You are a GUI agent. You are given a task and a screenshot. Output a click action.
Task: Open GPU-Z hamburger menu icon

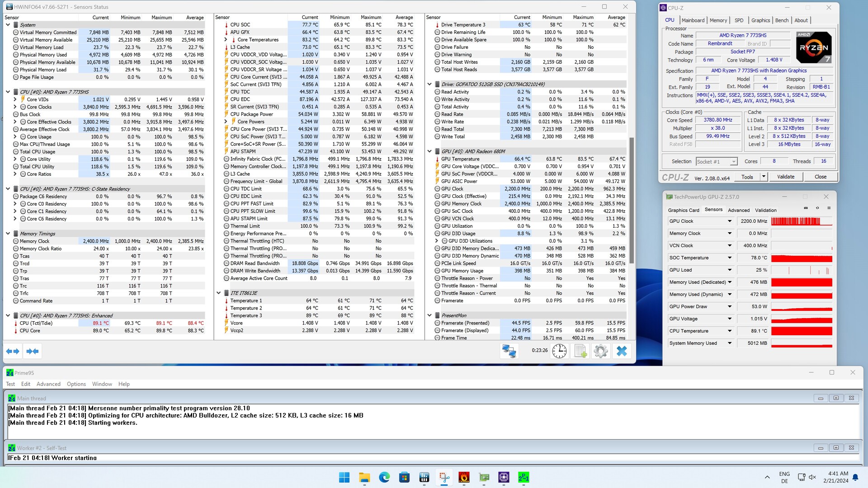click(x=829, y=208)
